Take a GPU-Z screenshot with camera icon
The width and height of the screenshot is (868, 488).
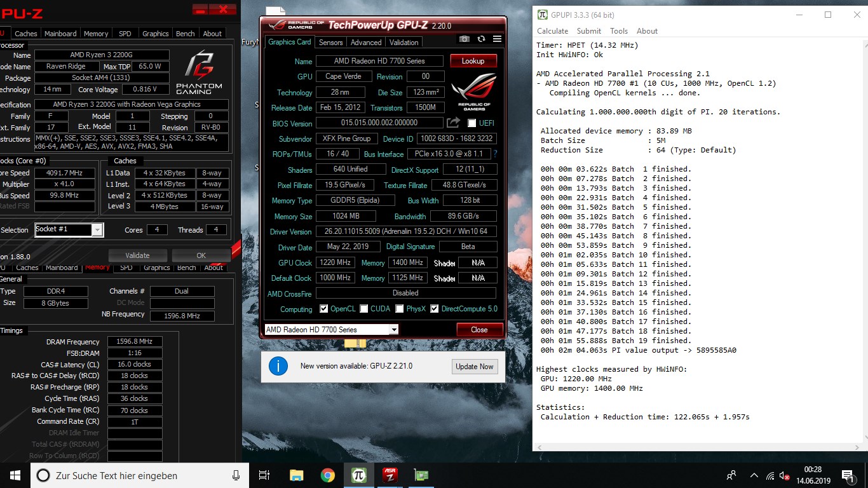tap(465, 39)
